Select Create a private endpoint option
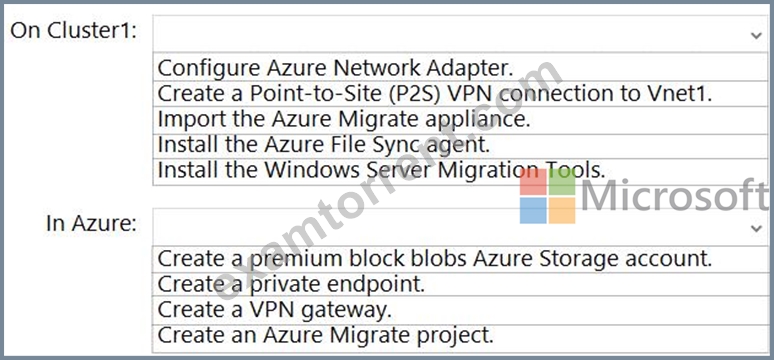The image size is (774, 360). point(461,284)
